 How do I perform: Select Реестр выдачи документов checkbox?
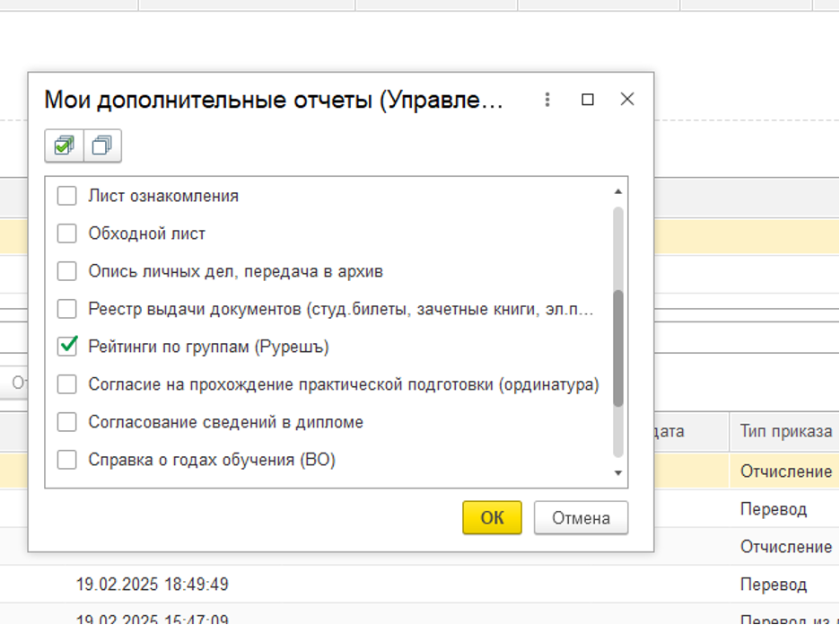pyautogui.click(x=67, y=309)
